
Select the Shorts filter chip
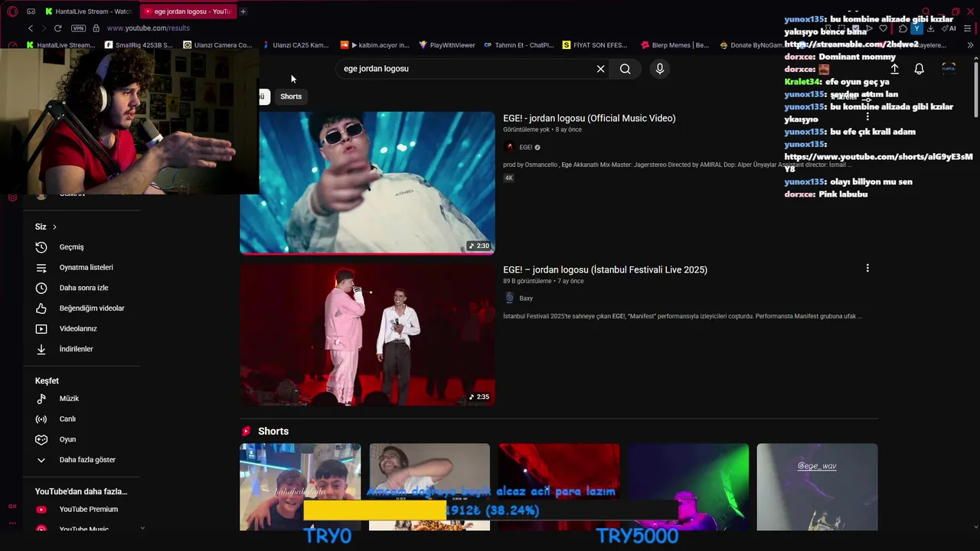click(291, 96)
